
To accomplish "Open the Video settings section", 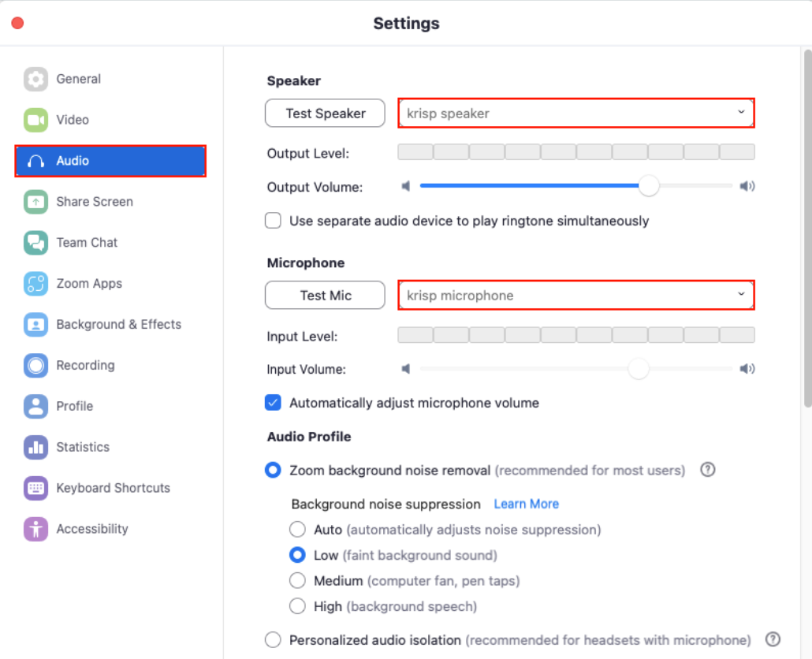I will (36, 120).
